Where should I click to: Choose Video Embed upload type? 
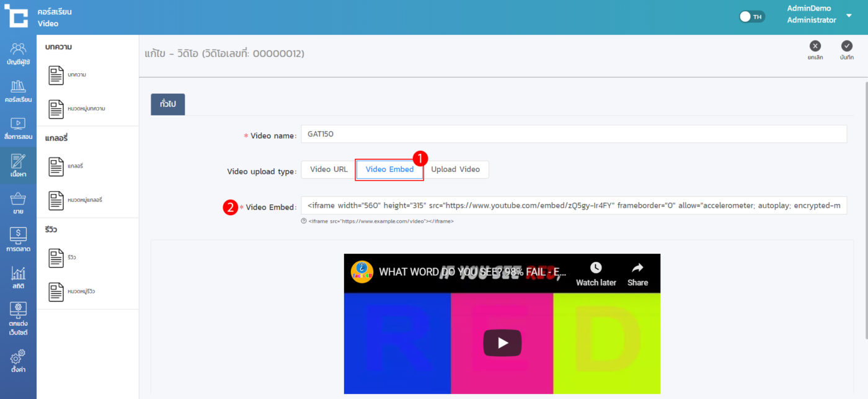pos(389,169)
